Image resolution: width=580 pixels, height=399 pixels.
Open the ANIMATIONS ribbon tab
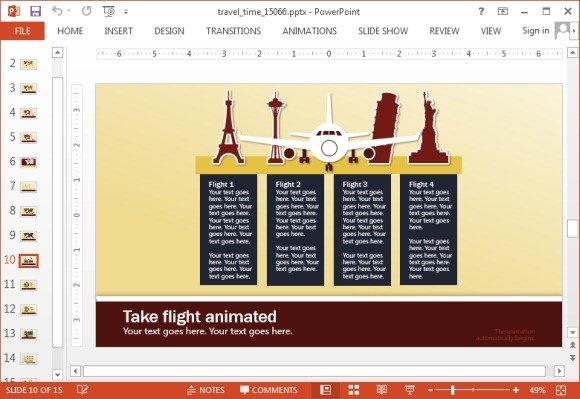[310, 31]
